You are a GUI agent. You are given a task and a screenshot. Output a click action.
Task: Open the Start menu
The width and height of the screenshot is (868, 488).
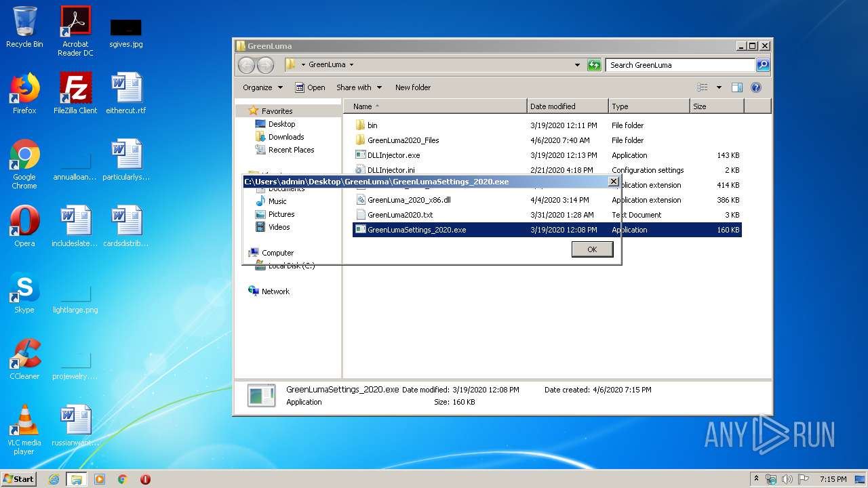(18, 479)
